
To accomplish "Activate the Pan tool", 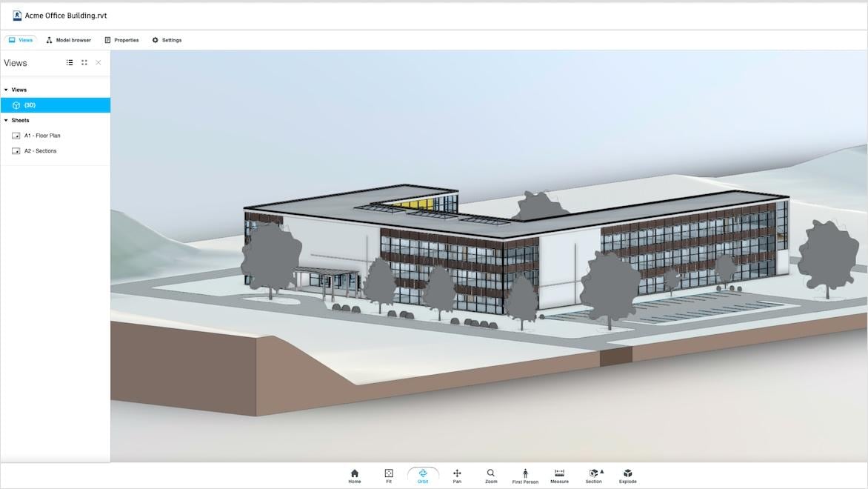I will pyautogui.click(x=457, y=475).
